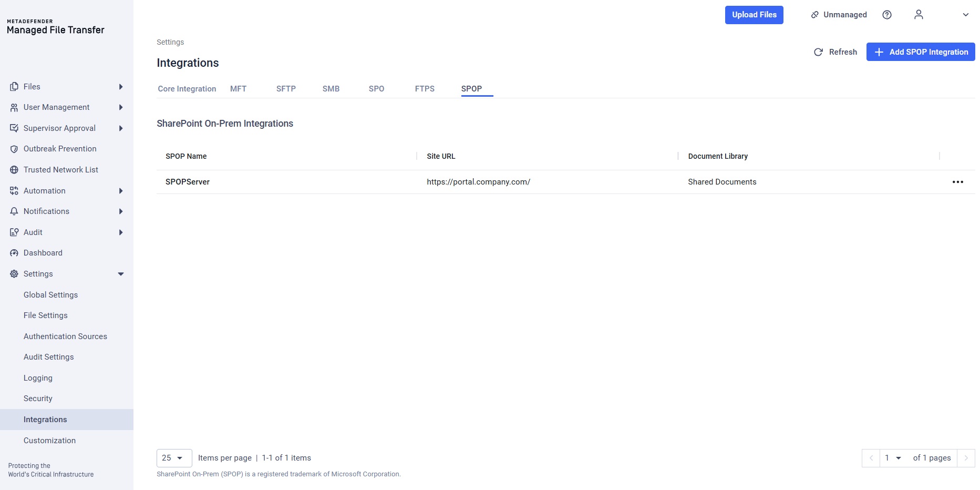Select the SPOP tab
The image size is (980, 490).
tap(471, 89)
